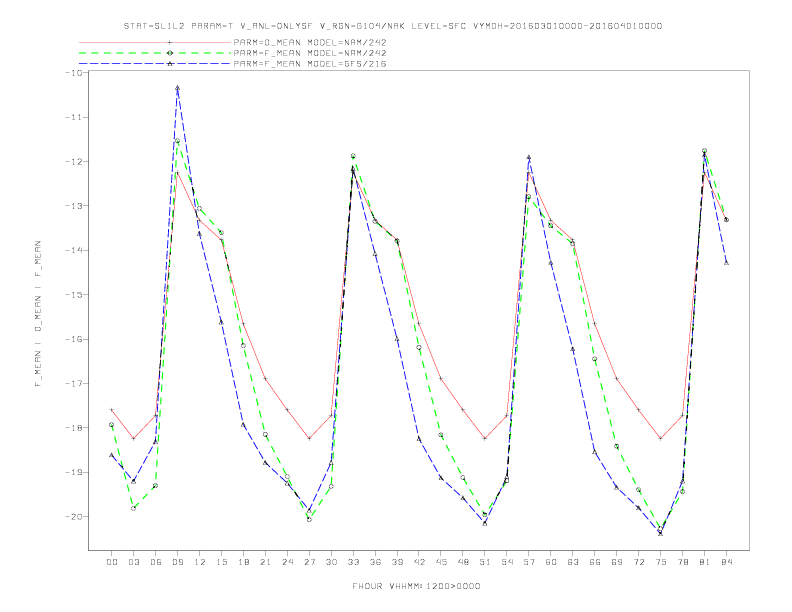Click the y-axis tick label -20

point(74,517)
